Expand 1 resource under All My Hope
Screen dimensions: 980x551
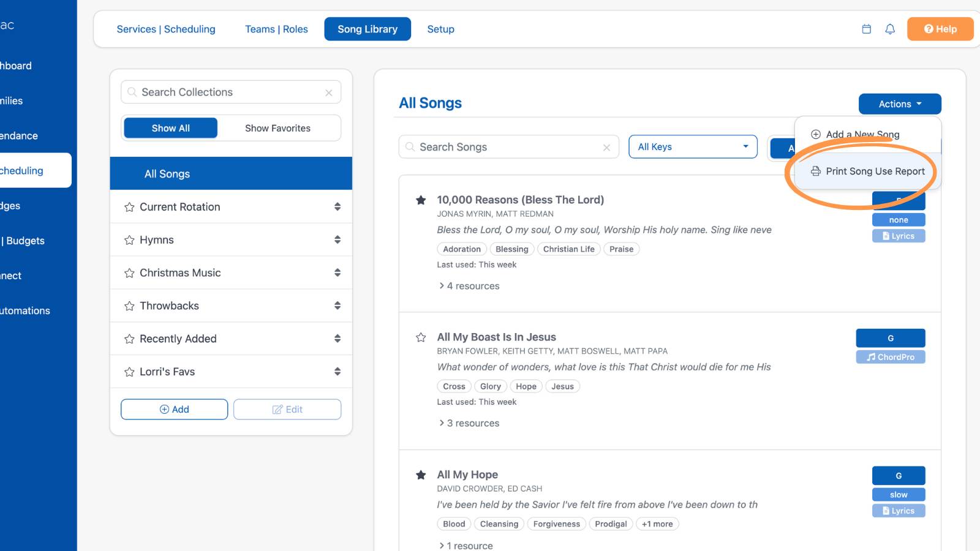click(466, 545)
